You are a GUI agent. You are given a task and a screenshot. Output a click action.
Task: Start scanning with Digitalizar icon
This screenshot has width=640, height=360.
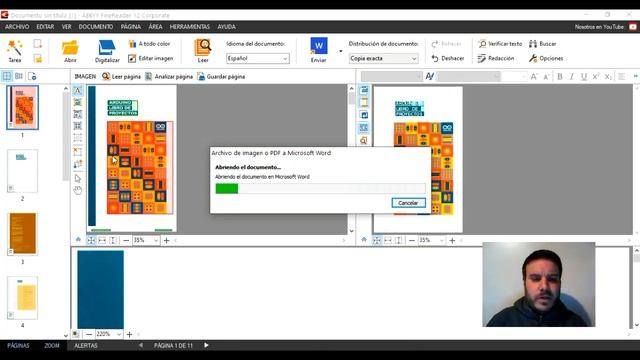pos(107,51)
